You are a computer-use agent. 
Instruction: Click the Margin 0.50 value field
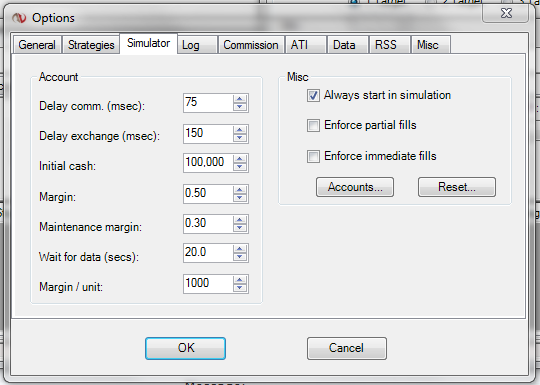click(208, 194)
